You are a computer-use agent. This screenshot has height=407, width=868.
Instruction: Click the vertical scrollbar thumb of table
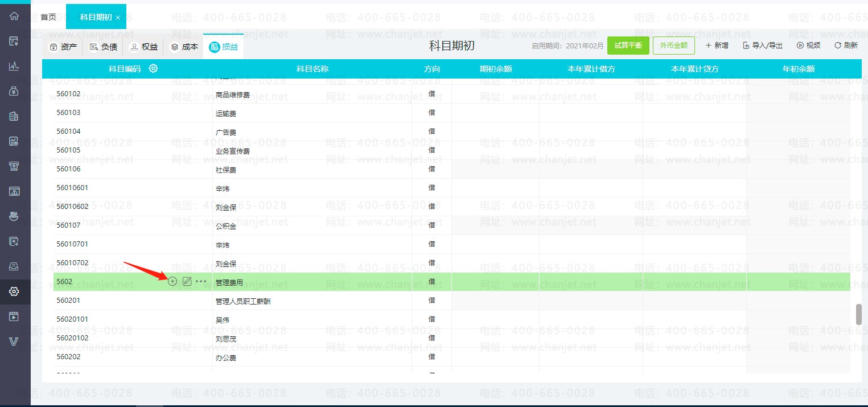pyautogui.click(x=858, y=314)
